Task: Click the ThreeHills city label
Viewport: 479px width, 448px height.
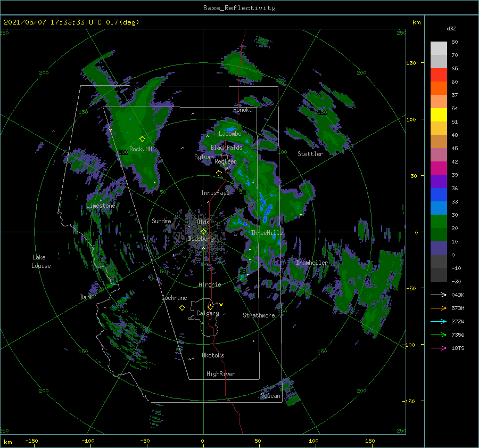Action: point(267,233)
